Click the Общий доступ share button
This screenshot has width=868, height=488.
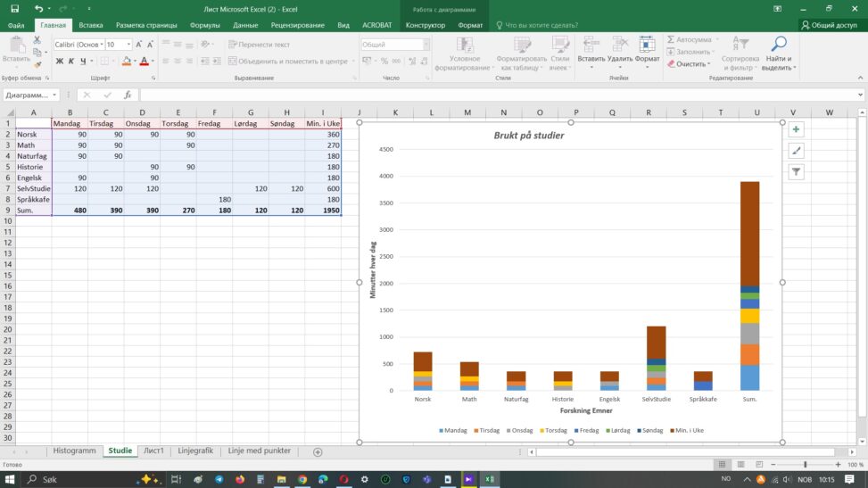(x=830, y=25)
